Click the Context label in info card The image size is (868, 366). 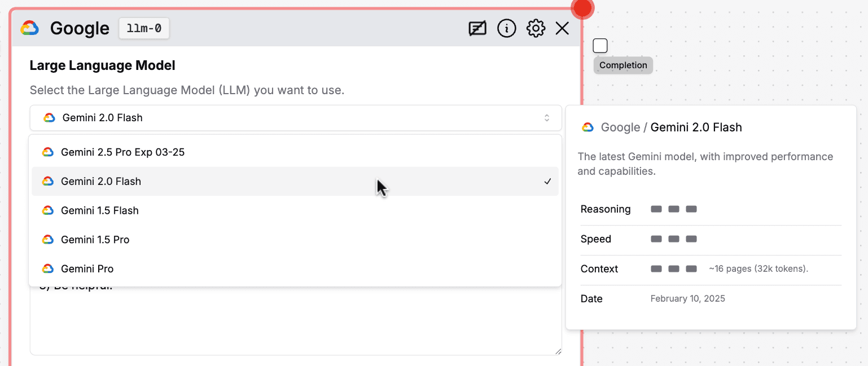(x=599, y=269)
